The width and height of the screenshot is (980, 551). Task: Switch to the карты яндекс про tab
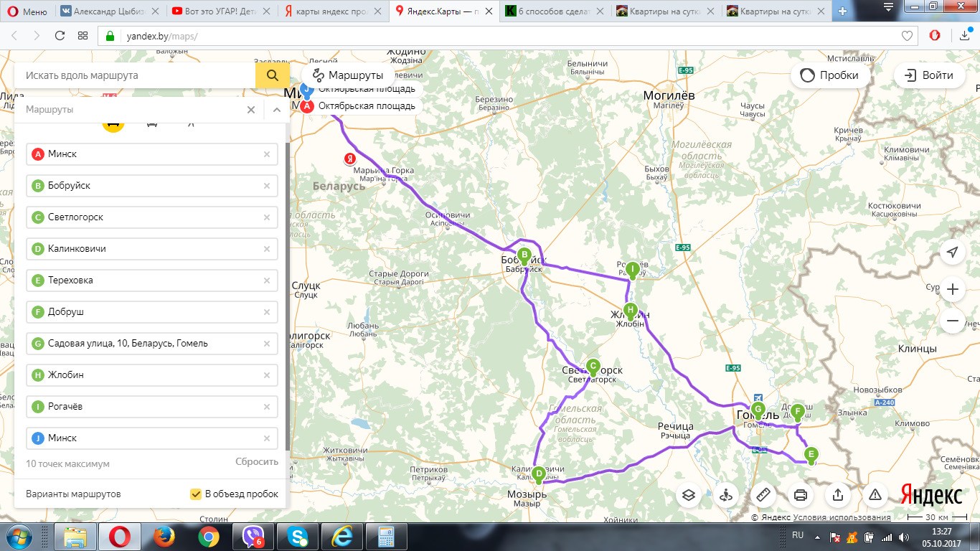(x=333, y=11)
